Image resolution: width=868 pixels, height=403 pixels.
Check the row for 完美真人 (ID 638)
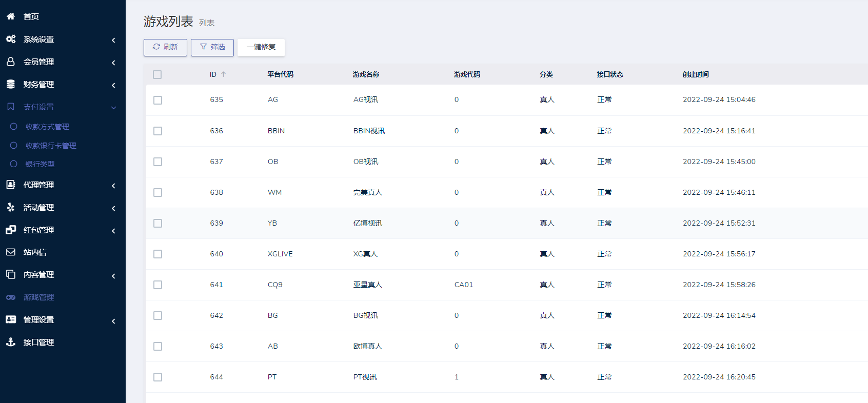click(x=157, y=192)
